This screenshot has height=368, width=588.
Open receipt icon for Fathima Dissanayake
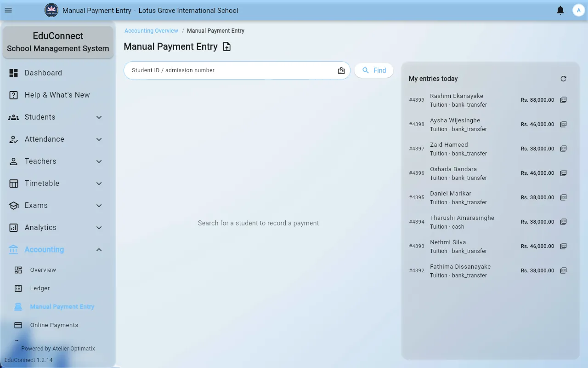[x=564, y=270]
